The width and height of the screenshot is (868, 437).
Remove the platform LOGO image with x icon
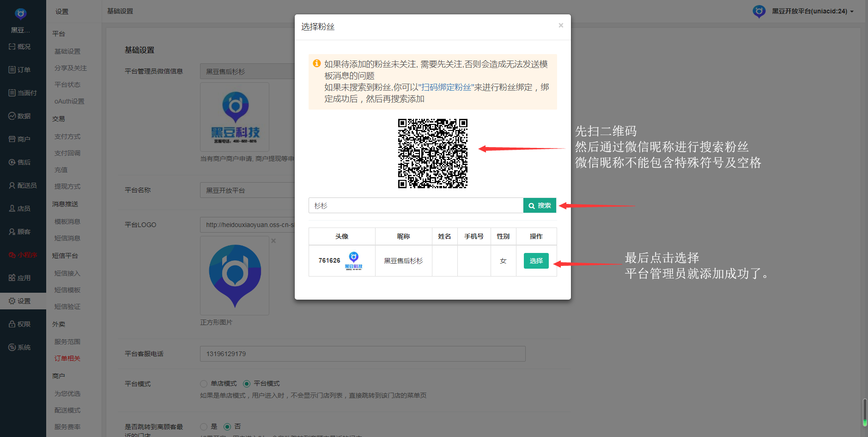273,241
